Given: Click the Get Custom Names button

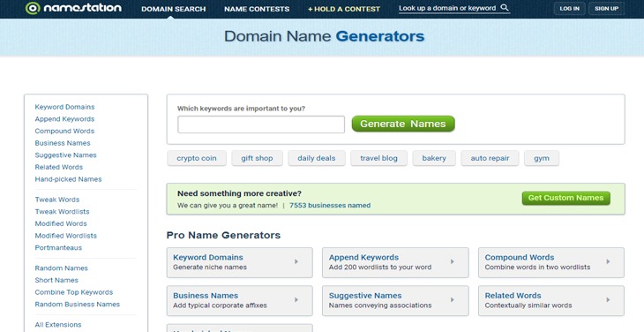Looking at the screenshot, I should point(565,198).
